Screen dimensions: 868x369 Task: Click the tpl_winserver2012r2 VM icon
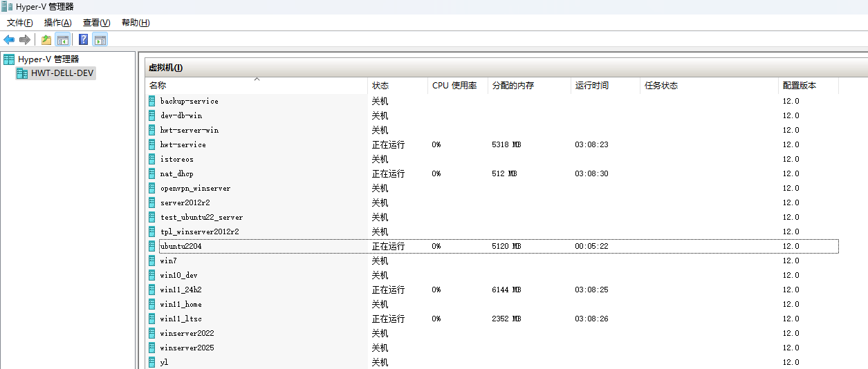click(x=152, y=231)
